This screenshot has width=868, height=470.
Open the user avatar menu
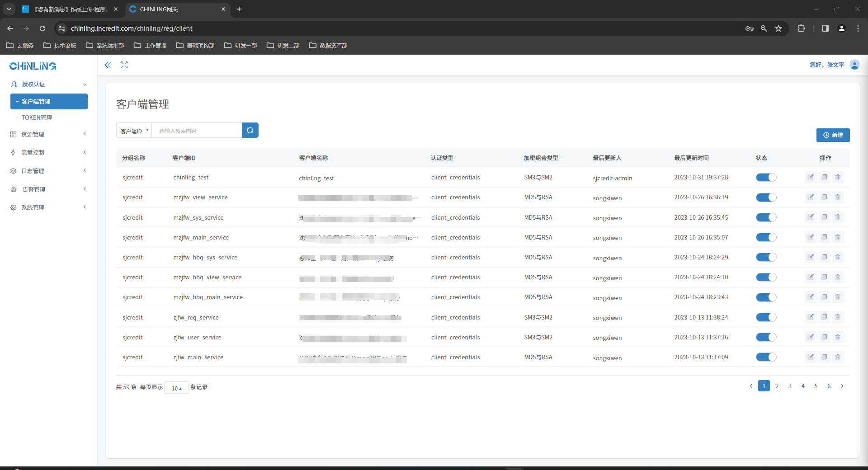tap(854, 65)
